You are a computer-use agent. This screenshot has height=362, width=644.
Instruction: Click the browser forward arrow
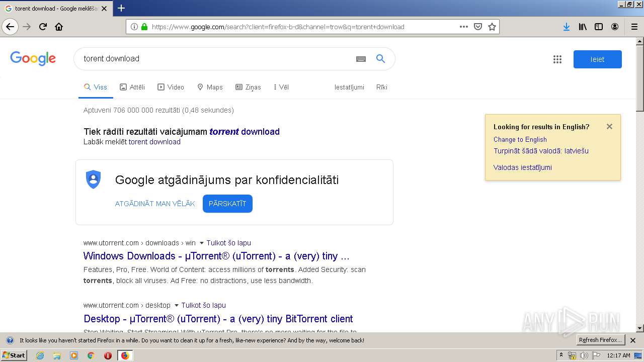pos(27,27)
